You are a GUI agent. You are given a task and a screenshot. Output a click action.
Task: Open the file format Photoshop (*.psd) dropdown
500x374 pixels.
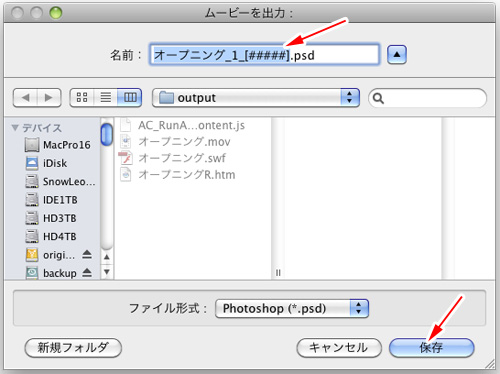[x=292, y=308]
